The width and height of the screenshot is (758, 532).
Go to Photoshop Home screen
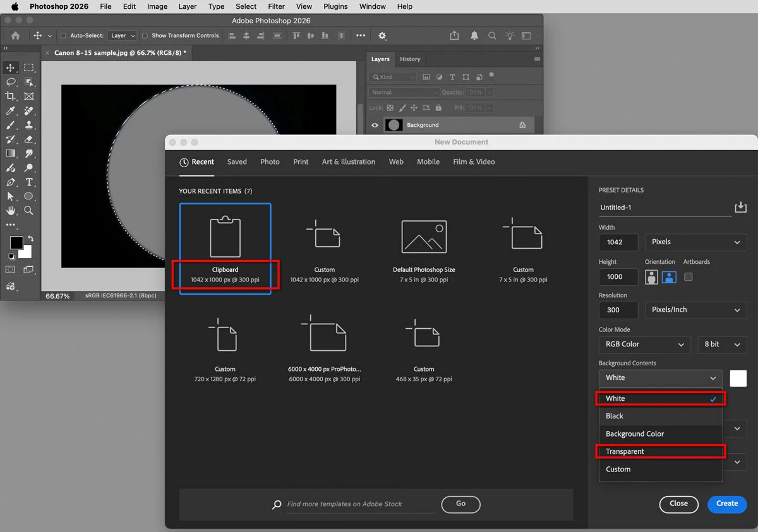click(16, 36)
